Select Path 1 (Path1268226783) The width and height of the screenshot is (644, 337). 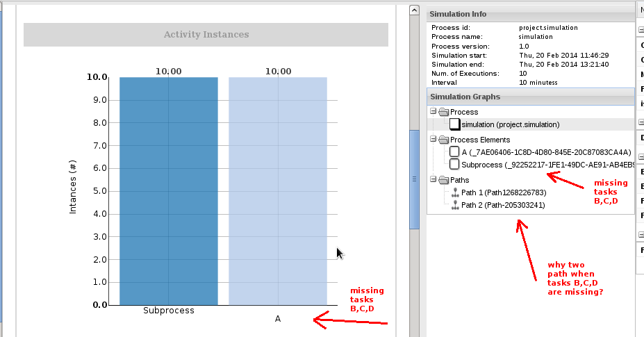(504, 192)
